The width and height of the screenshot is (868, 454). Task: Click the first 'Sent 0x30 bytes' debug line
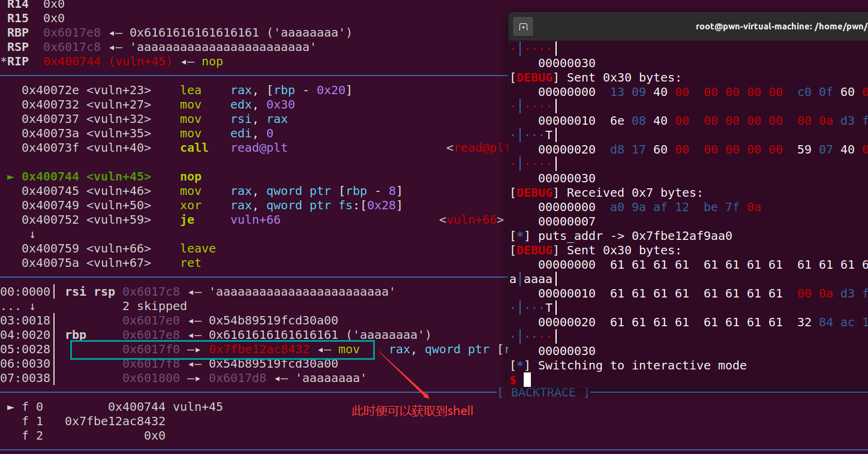click(x=596, y=77)
